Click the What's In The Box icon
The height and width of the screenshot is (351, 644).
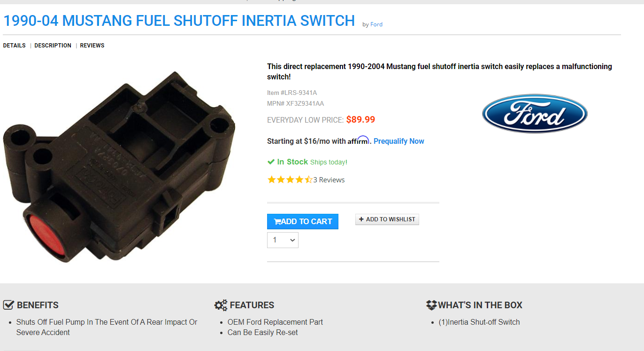[431, 305]
